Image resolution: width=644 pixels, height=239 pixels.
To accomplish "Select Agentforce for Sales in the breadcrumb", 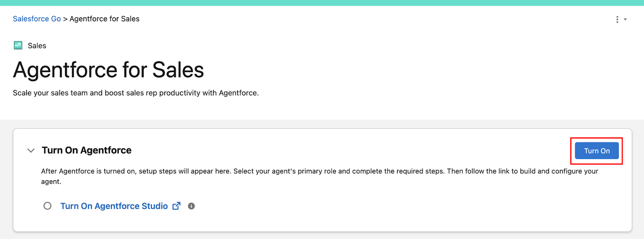I will click(104, 19).
